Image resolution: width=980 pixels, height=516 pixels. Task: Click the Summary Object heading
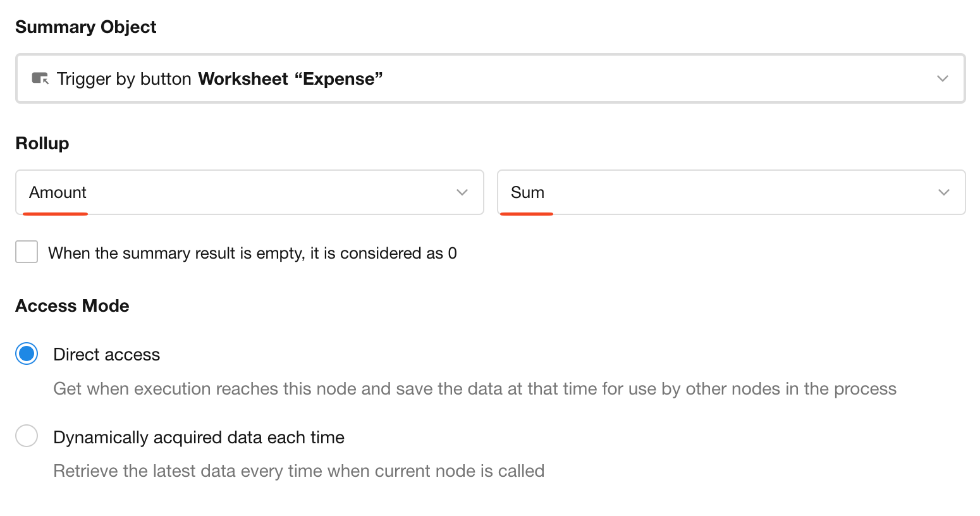pyautogui.click(x=86, y=27)
